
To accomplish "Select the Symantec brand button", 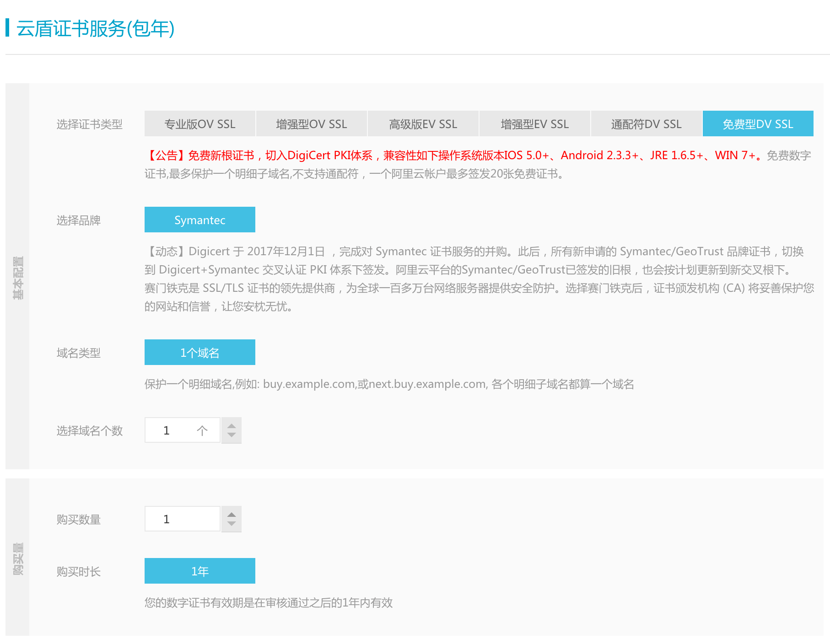I will click(200, 220).
